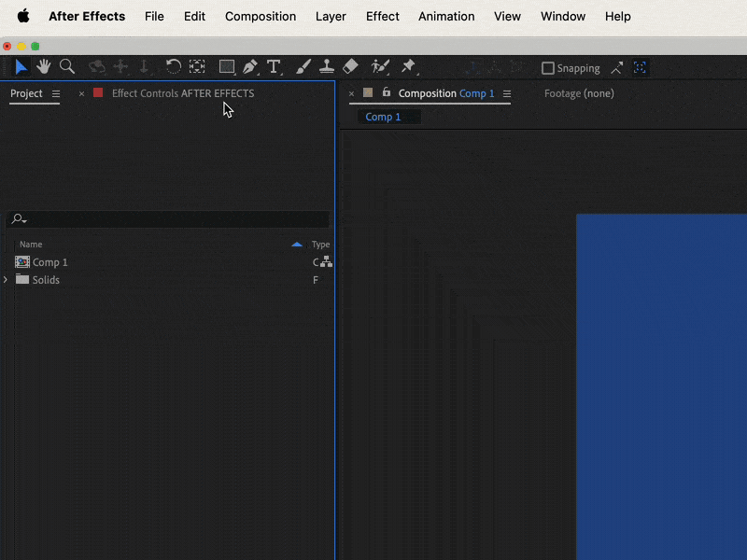The height and width of the screenshot is (560, 747).
Task: Select the Roto Brush tool
Action: [x=380, y=67]
